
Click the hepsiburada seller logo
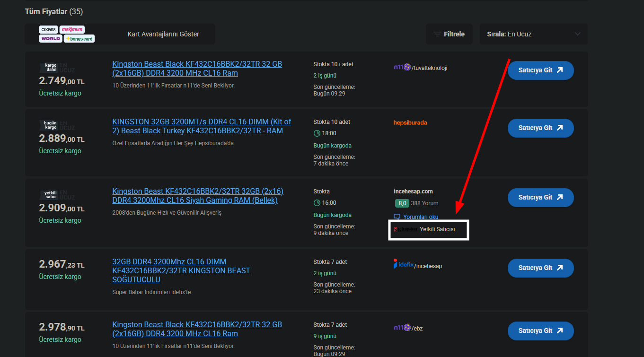(410, 122)
